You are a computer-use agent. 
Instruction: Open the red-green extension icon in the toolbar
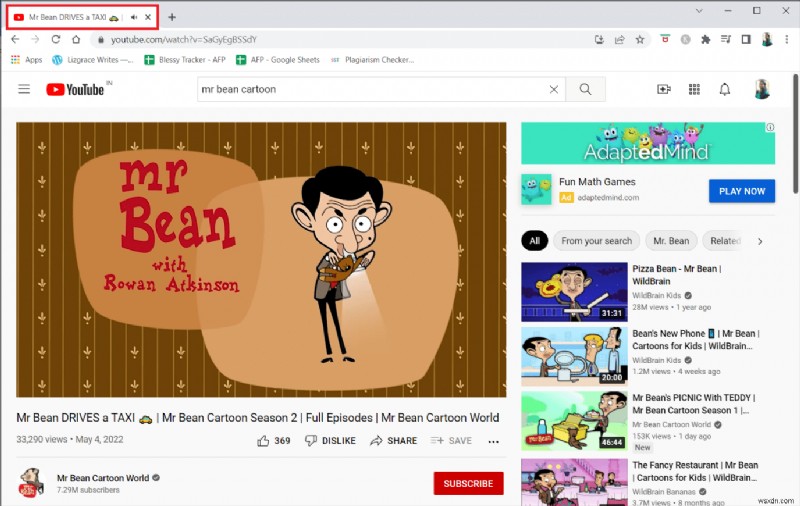[x=665, y=39]
